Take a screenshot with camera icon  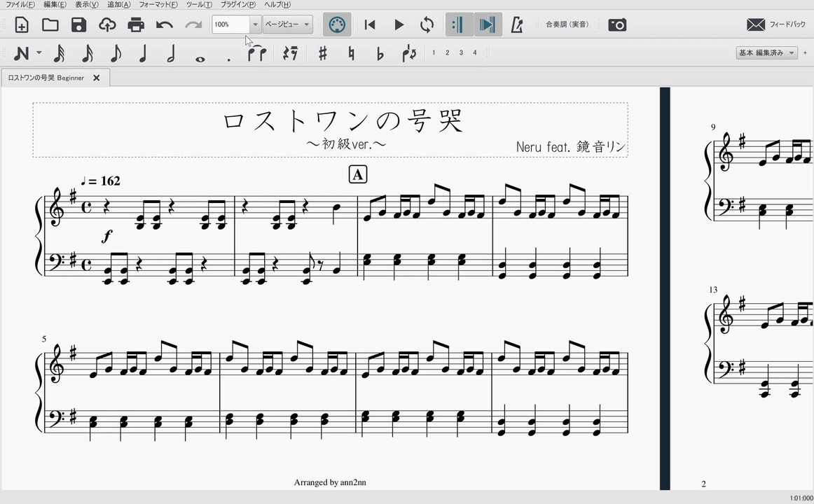pyautogui.click(x=617, y=25)
